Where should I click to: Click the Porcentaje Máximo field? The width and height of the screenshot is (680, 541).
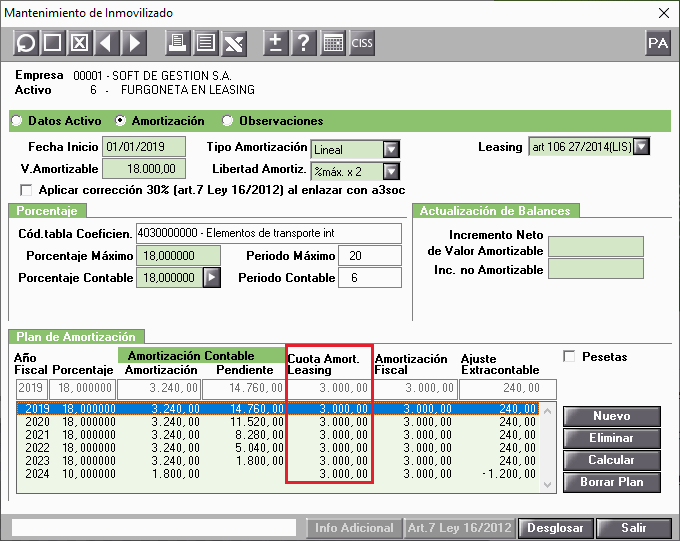178,256
